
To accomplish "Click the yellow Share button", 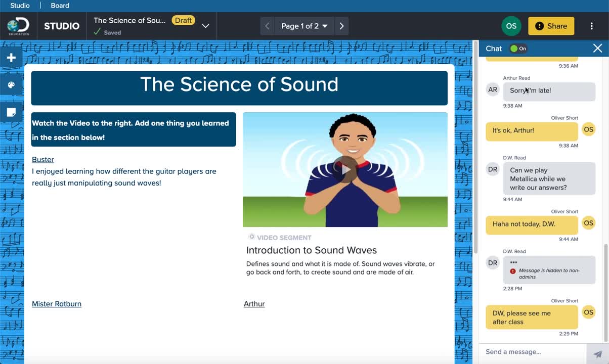I will click(551, 26).
